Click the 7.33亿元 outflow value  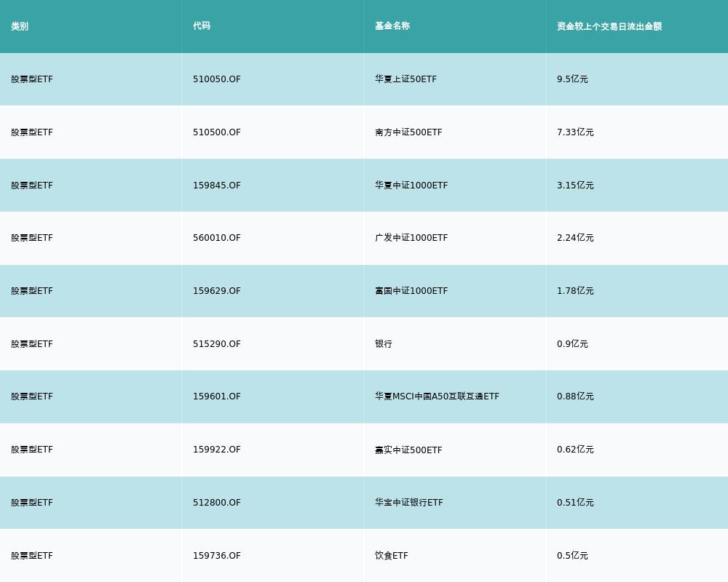click(575, 132)
